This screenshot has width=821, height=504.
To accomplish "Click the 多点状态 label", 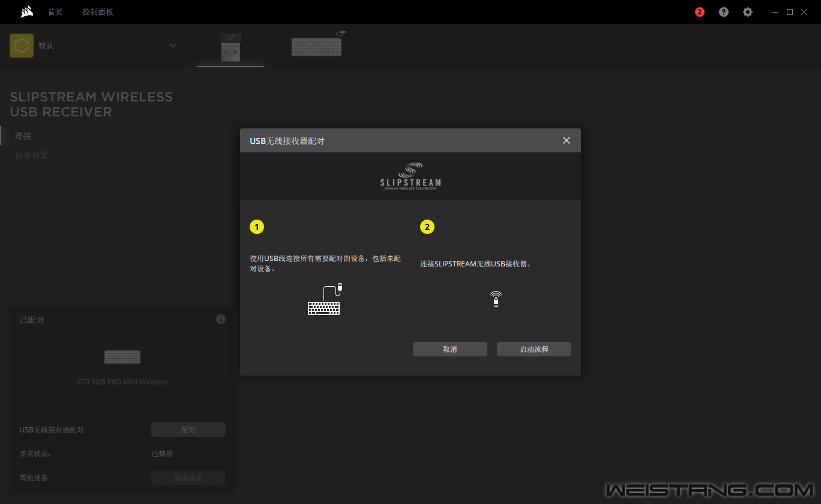I will (x=35, y=454).
